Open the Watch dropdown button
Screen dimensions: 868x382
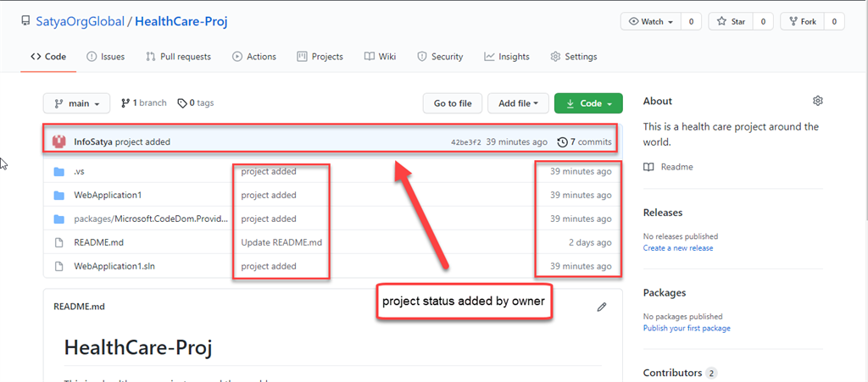[651, 21]
